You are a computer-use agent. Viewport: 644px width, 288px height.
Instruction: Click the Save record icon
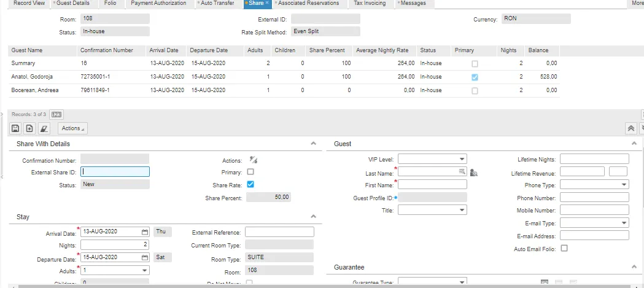click(x=15, y=128)
